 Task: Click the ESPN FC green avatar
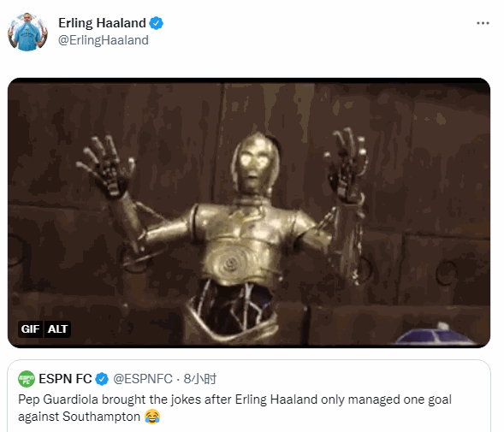(x=27, y=379)
